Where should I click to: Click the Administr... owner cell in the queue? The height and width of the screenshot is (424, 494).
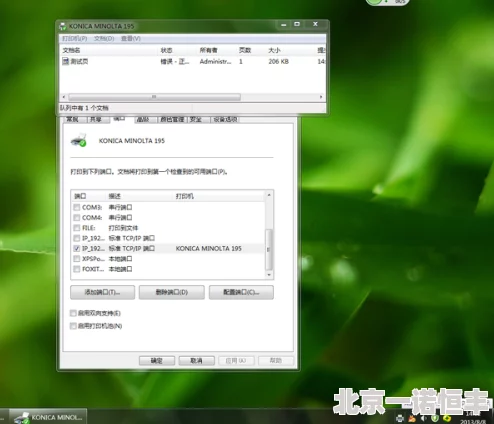point(215,62)
